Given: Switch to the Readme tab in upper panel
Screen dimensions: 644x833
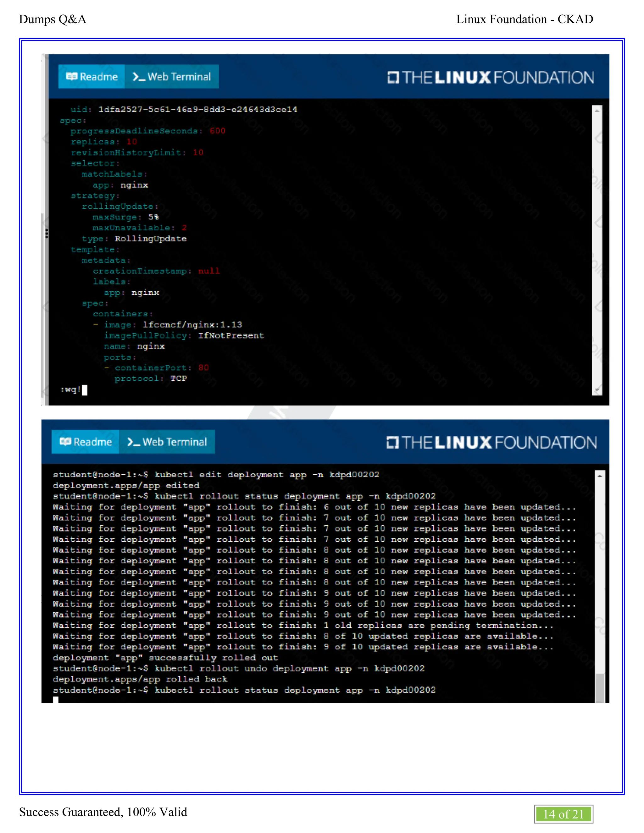Looking at the screenshot, I should [92, 77].
